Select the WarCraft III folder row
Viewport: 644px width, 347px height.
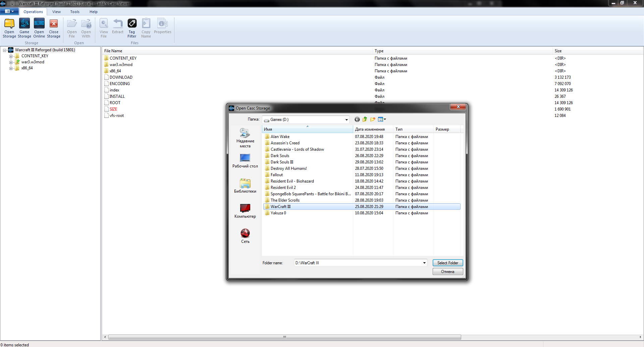click(x=362, y=207)
